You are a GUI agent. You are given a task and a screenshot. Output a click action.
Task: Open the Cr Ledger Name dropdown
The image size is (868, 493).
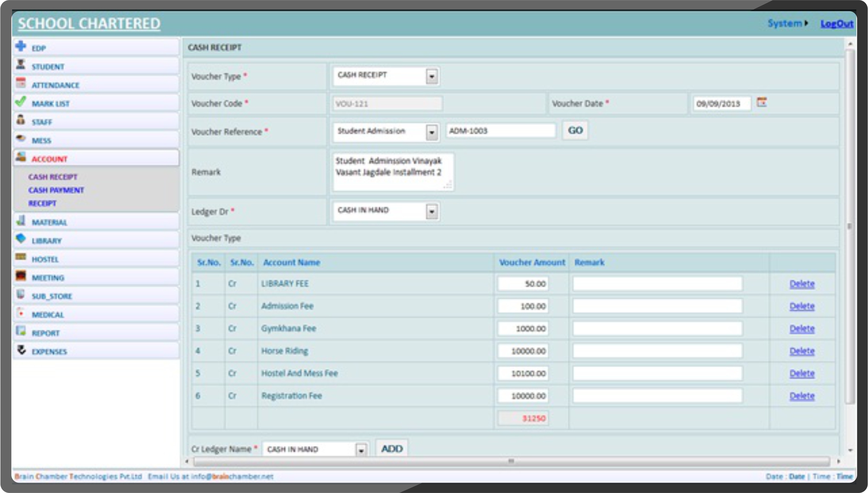point(361,450)
